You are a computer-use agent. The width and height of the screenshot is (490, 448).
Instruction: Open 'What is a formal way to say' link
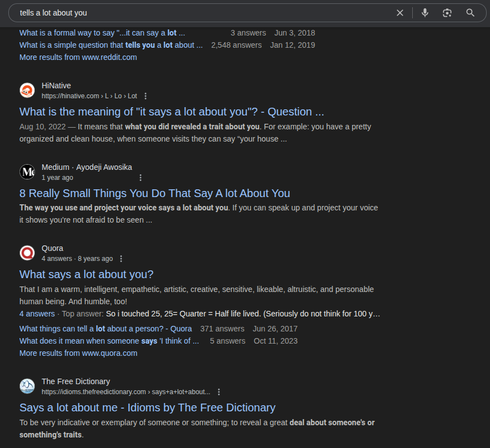[102, 33]
